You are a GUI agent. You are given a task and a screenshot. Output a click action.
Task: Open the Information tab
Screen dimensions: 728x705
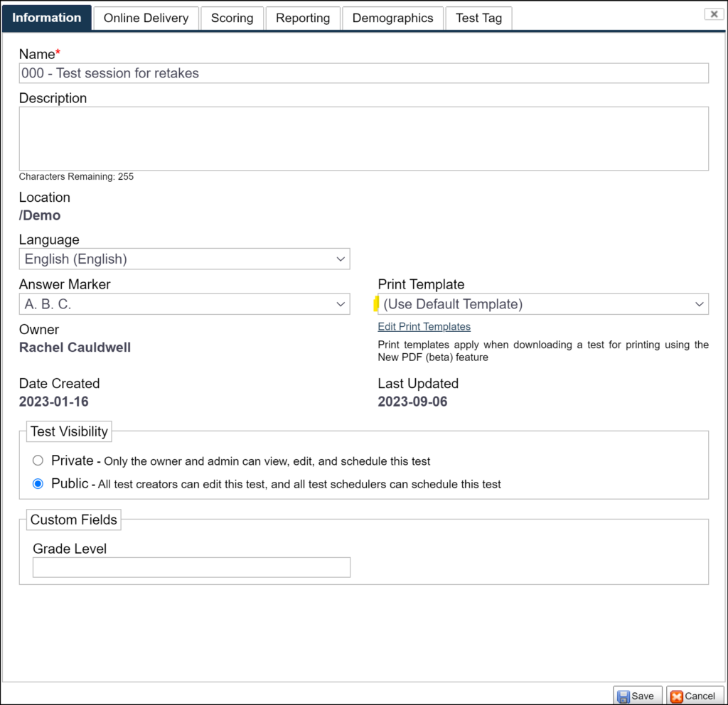46,18
